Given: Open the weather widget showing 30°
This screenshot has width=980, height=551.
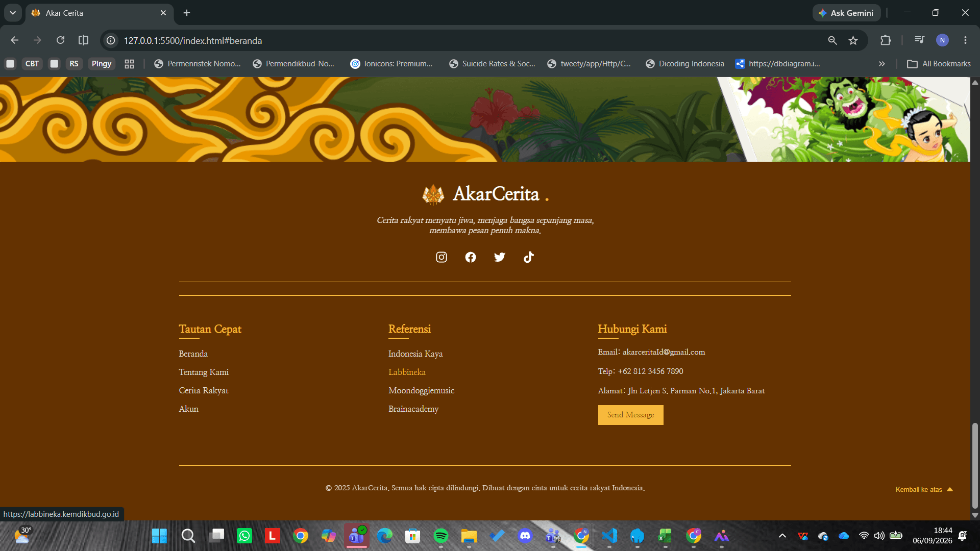Looking at the screenshot, I should pyautogui.click(x=23, y=536).
